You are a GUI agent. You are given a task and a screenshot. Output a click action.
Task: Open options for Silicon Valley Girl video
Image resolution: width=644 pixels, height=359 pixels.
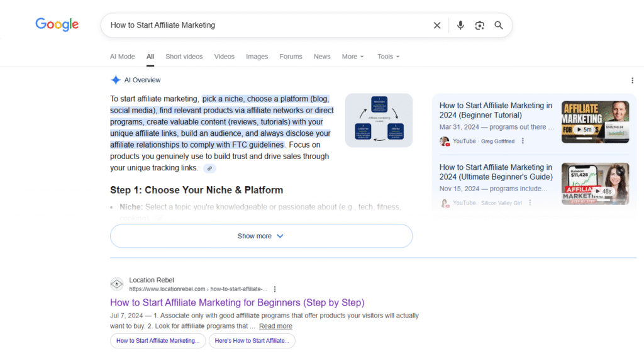(530, 203)
